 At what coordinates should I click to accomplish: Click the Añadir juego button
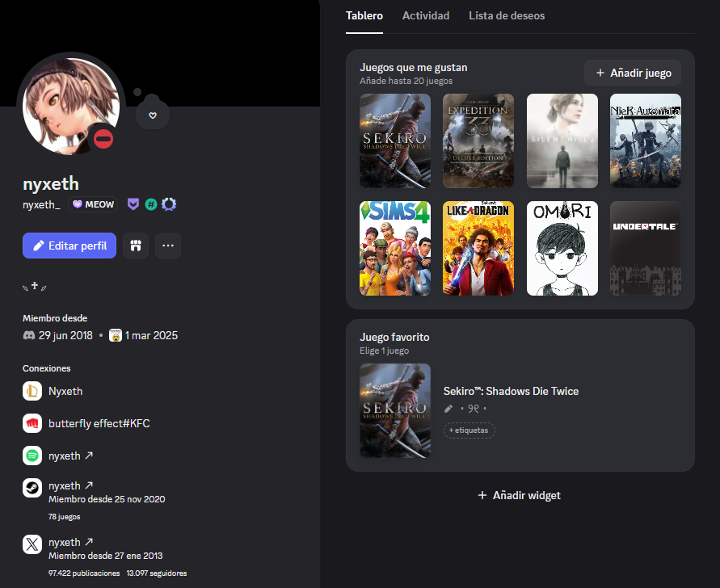[x=633, y=73]
